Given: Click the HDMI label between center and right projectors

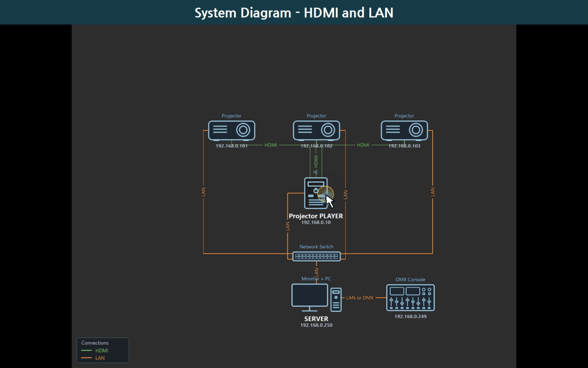Looking at the screenshot, I should [x=363, y=145].
